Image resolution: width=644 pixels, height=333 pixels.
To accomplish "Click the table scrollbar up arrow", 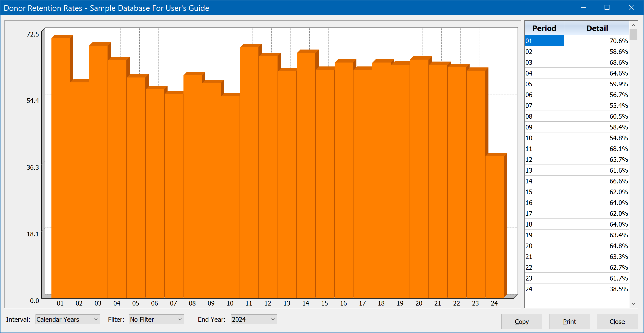I will click(633, 25).
